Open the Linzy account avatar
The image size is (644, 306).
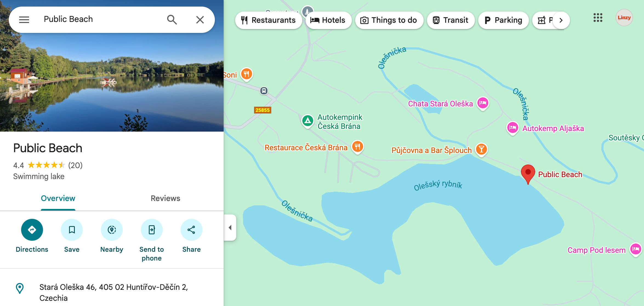click(x=624, y=18)
